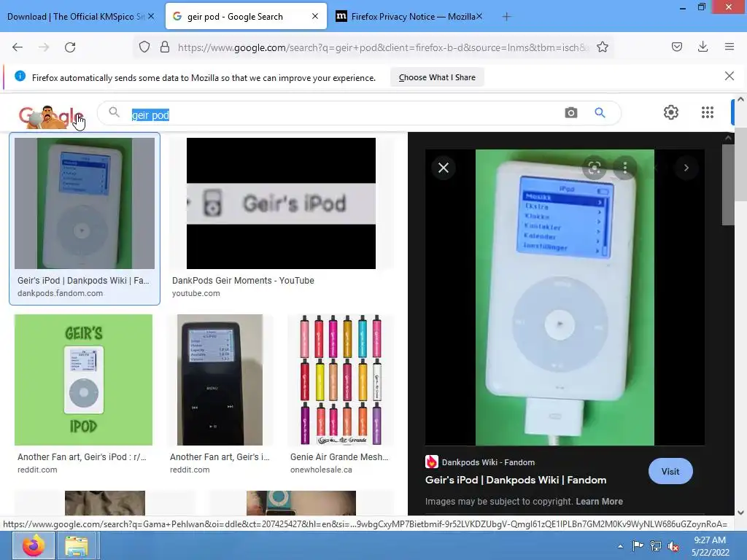Click the Firefox taskbar button
The height and width of the screenshot is (560, 747).
pyautogui.click(x=33, y=545)
